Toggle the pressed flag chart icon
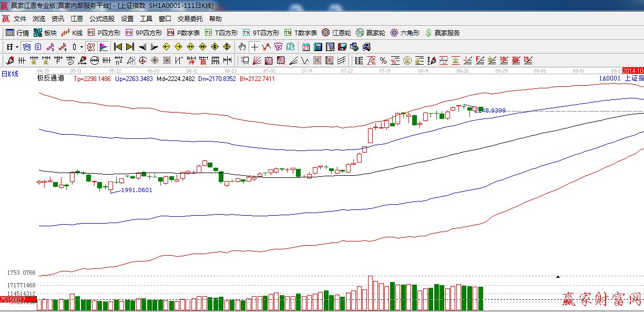The image size is (644, 312). click(104, 47)
